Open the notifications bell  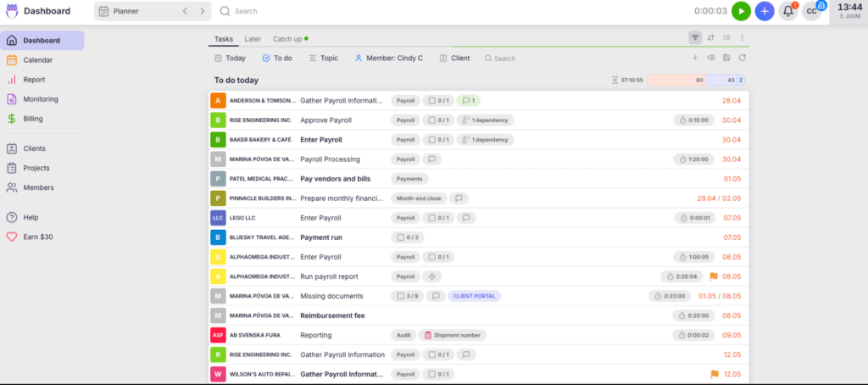click(x=788, y=11)
